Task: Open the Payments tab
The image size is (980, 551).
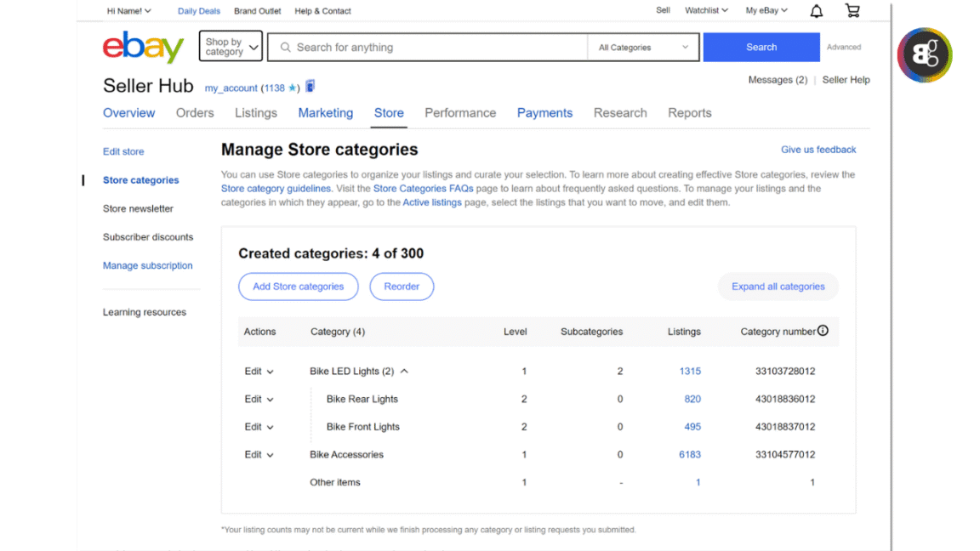Action: pos(544,112)
